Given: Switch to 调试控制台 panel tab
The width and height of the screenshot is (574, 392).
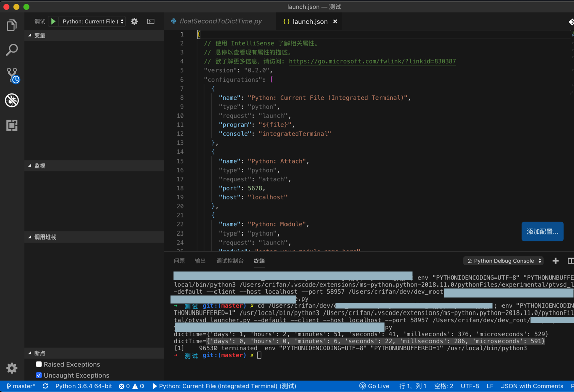Looking at the screenshot, I should (x=230, y=261).
